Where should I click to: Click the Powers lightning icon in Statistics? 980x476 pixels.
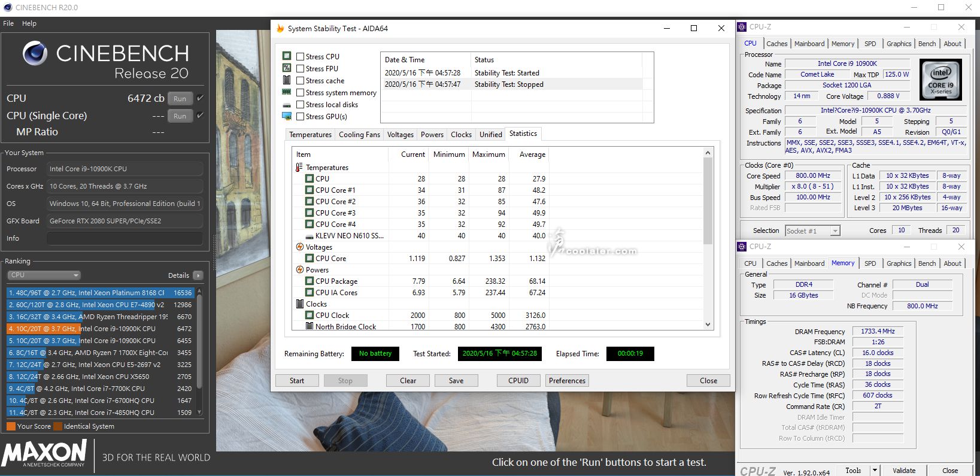tap(300, 269)
